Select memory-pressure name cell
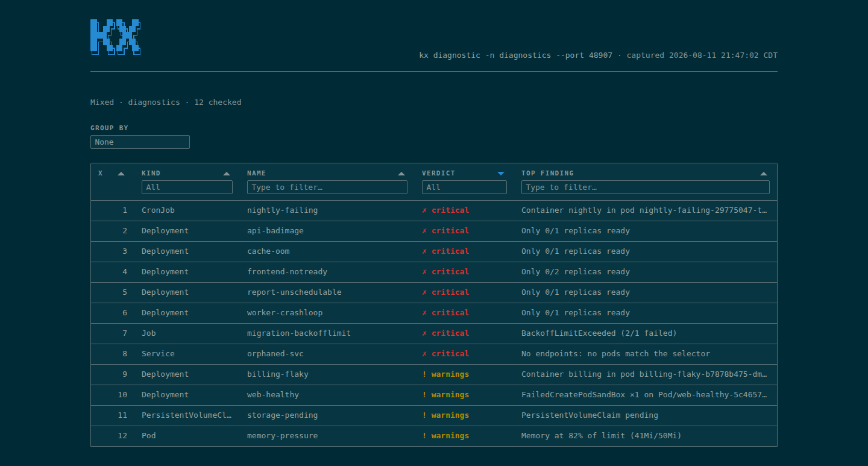This screenshot has height=466, width=868. coord(282,436)
